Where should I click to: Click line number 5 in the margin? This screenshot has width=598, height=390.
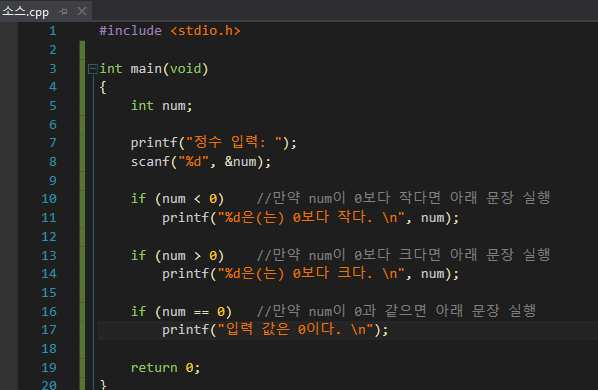click(53, 106)
